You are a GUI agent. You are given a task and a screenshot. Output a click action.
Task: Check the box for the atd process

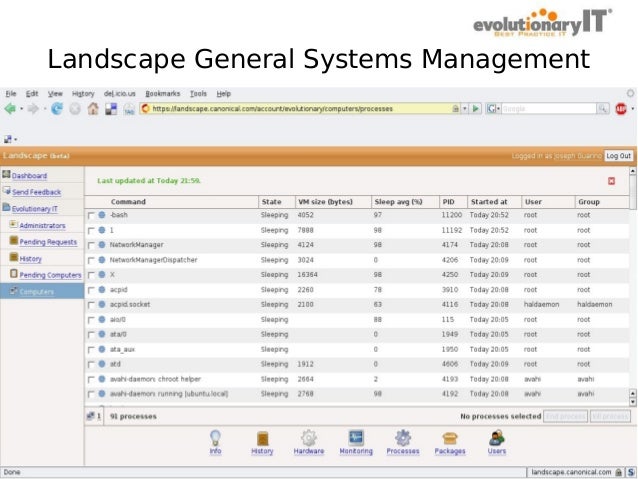(x=91, y=365)
